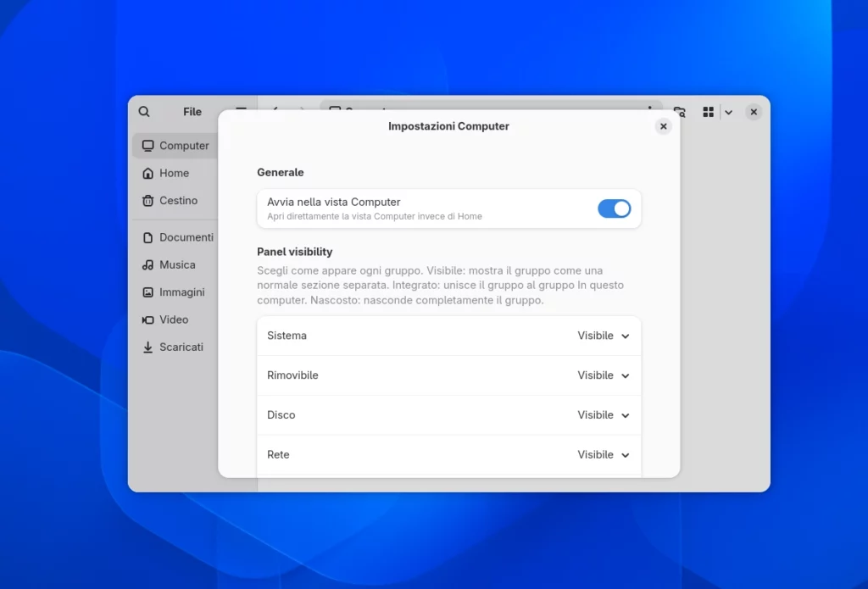Open the Disco visibility dropdown
Viewport: 868px width, 589px height.
tap(604, 415)
